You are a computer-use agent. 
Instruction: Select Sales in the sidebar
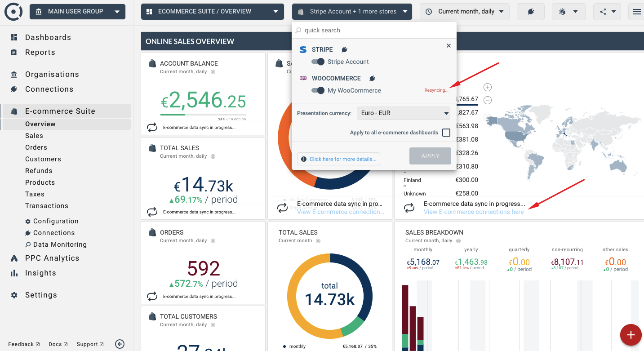34,136
